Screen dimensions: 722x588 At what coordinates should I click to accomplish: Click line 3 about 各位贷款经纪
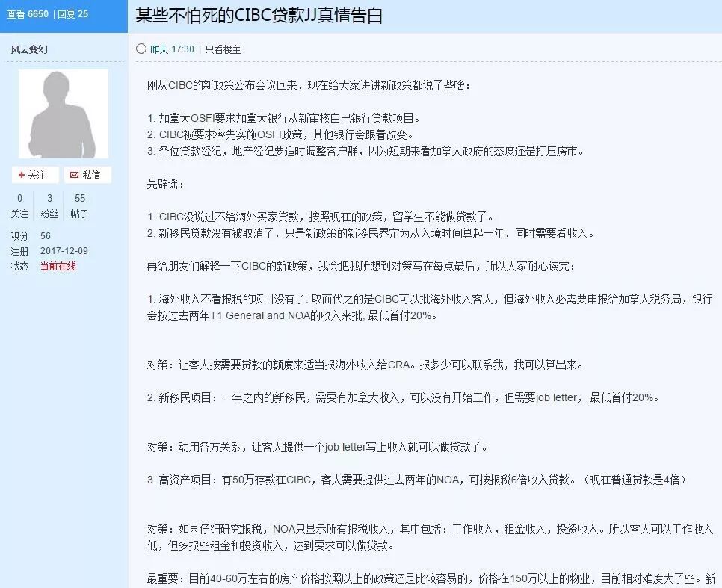365,151
